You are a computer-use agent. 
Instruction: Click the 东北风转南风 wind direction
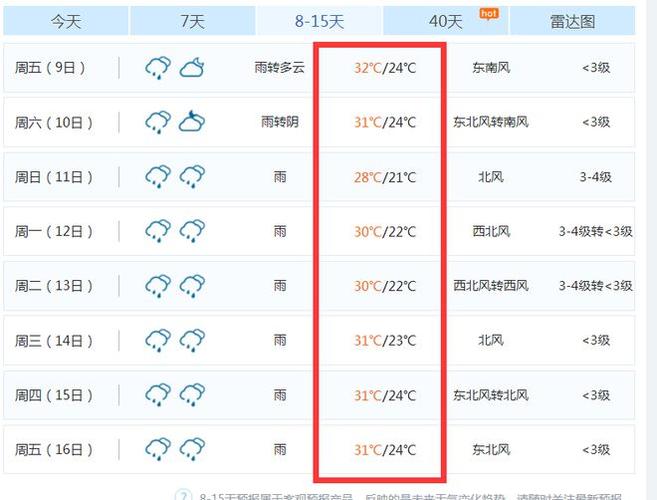[x=491, y=122]
